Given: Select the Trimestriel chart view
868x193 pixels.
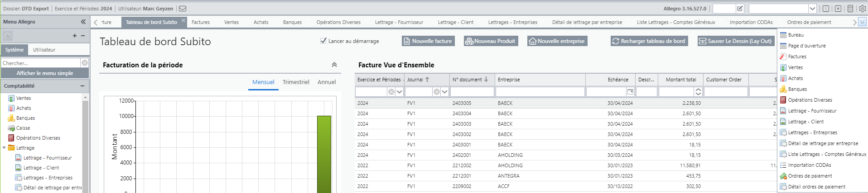Looking at the screenshot, I should click(x=296, y=82).
